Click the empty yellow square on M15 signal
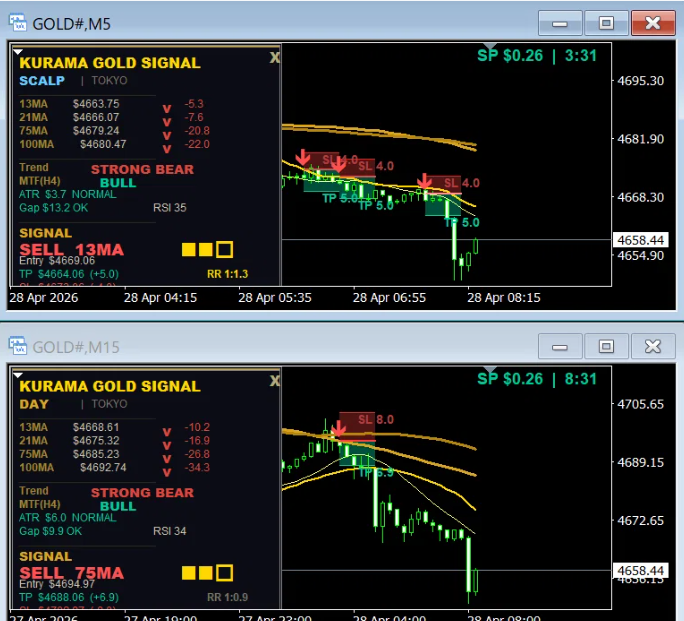The height and width of the screenshot is (621, 684). (x=224, y=573)
